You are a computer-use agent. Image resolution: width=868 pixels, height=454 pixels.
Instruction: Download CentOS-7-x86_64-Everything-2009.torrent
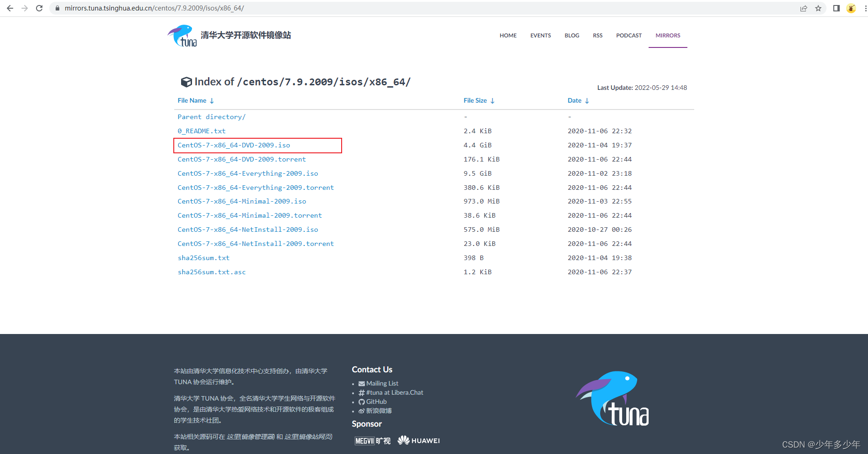click(x=256, y=188)
